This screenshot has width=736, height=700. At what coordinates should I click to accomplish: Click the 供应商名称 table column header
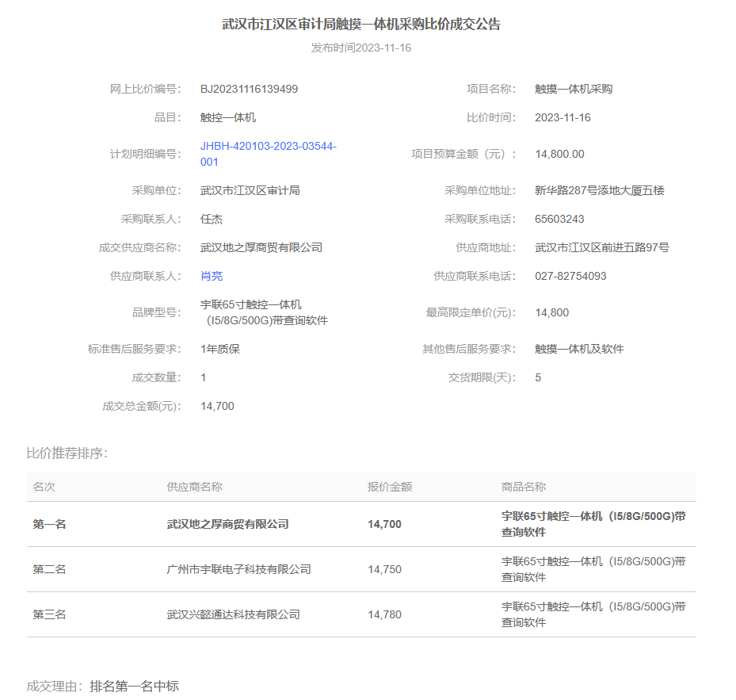tap(194, 487)
